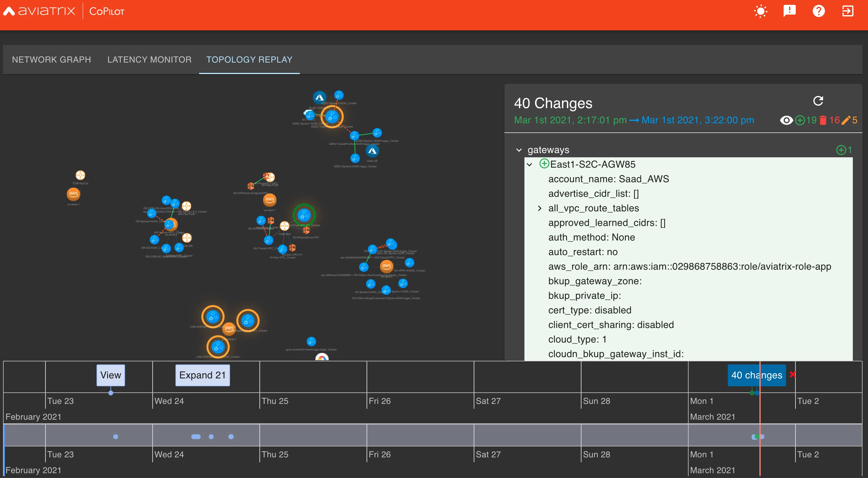
Task: Select the Topology Replay tab
Action: [249, 60]
